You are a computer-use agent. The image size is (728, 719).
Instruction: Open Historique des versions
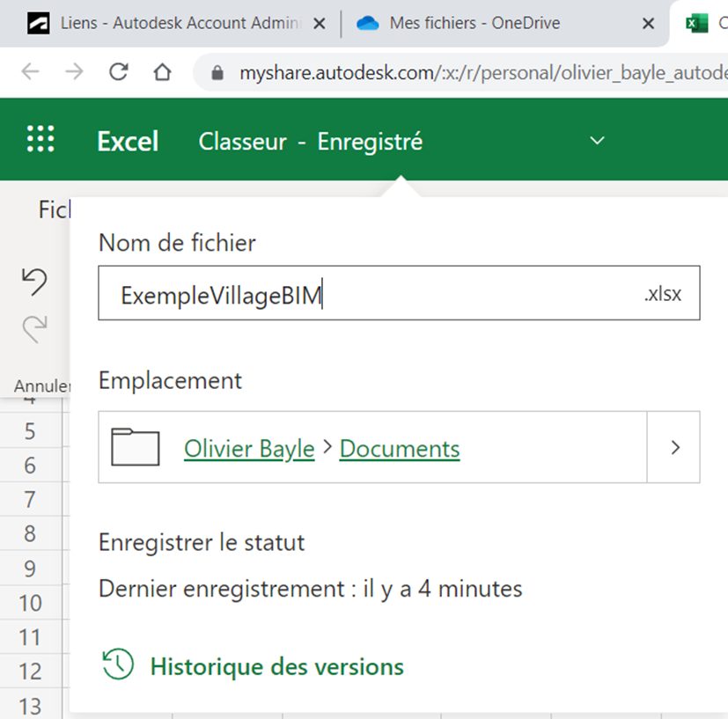point(276,666)
